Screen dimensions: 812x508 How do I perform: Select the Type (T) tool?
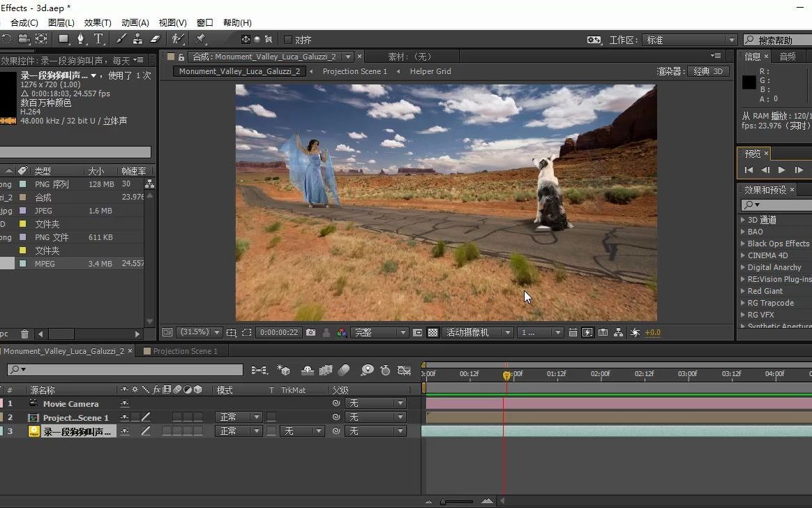point(98,39)
